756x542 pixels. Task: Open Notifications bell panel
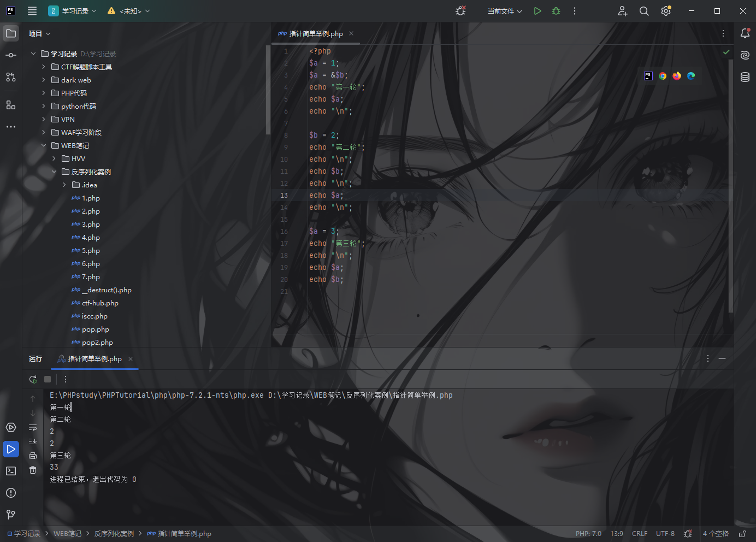click(x=745, y=33)
